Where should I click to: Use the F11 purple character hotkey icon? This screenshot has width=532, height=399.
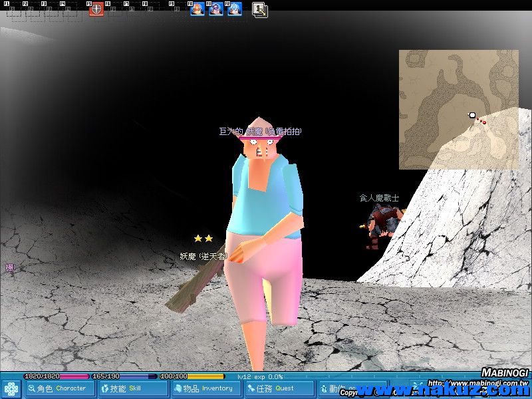(215, 9)
